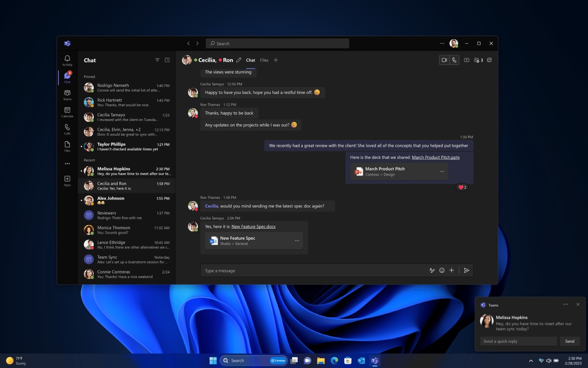
Task: Open the Apps store in the sidebar
Action: click(67, 181)
